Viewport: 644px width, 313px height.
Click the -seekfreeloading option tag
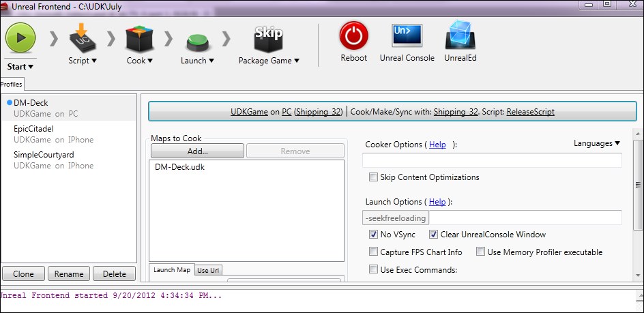pos(396,218)
